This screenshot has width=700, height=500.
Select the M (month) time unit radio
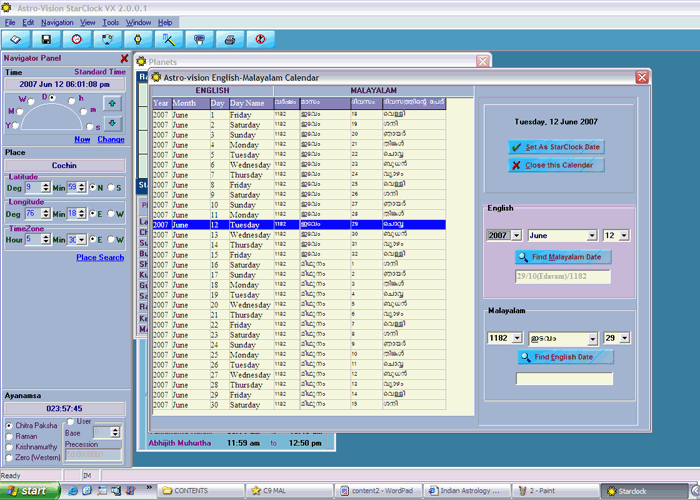[20, 112]
